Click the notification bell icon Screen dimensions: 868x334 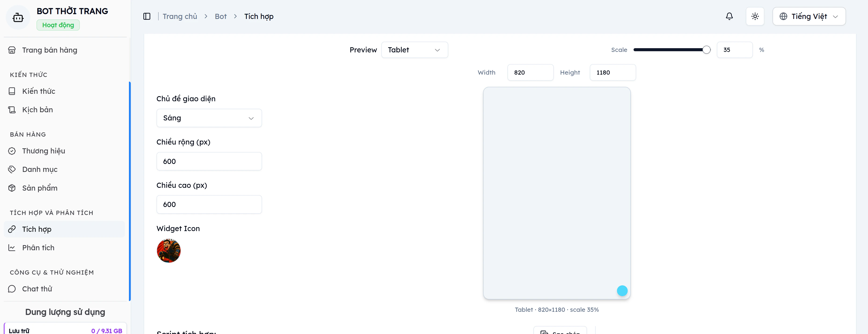[x=729, y=16]
